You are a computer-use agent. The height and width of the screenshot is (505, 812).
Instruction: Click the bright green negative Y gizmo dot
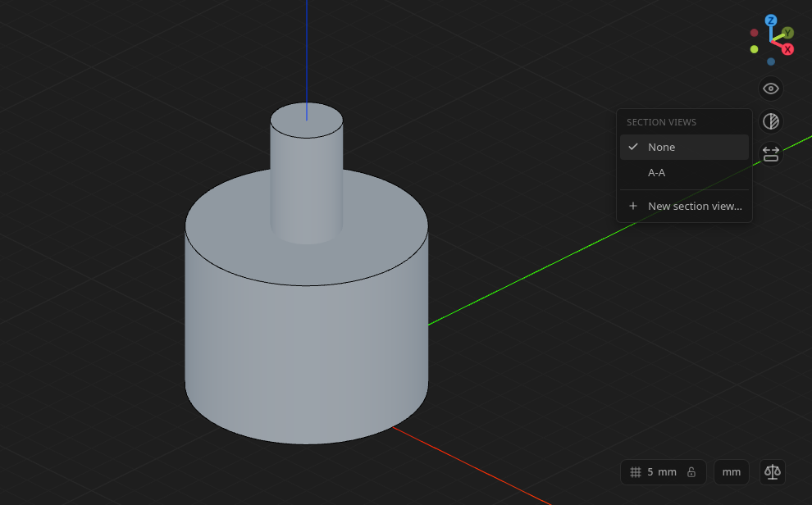coord(754,49)
